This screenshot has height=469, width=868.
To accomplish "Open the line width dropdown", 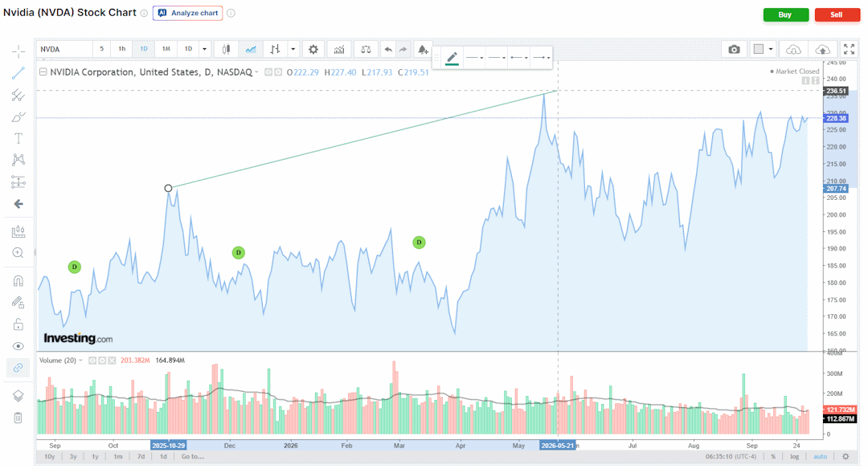I will point(497,58).
